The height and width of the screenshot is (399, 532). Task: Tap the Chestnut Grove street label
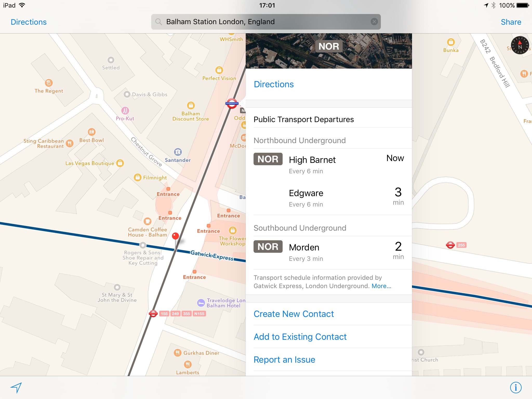coord(146,152)
